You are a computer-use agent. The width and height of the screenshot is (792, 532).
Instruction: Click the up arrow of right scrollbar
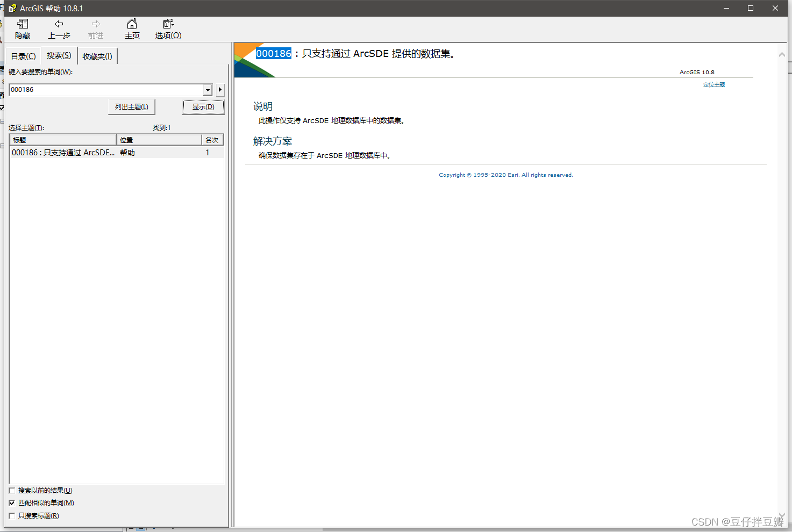click(782, 54)
